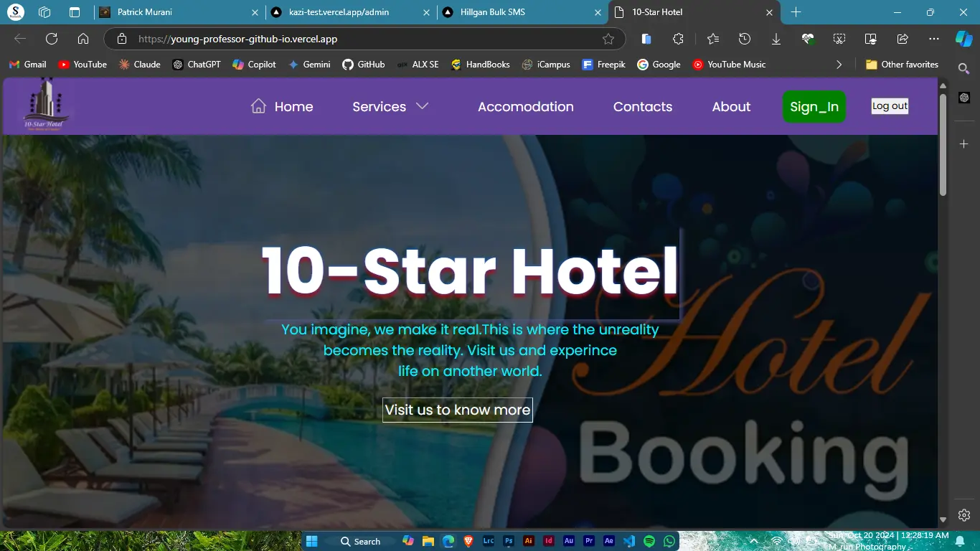Open File Explorer from the taskbar
980x551 pixels.
pyautogui.click(x=428, y=541)
